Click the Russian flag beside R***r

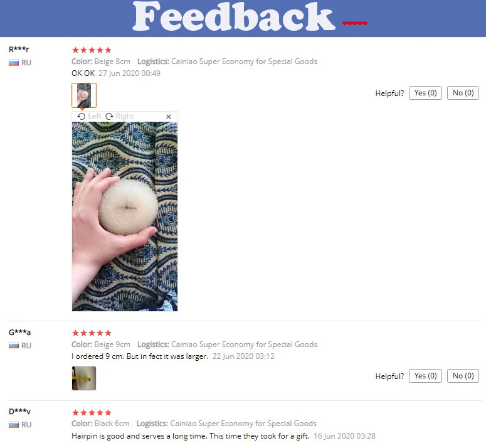pos(14,63)
